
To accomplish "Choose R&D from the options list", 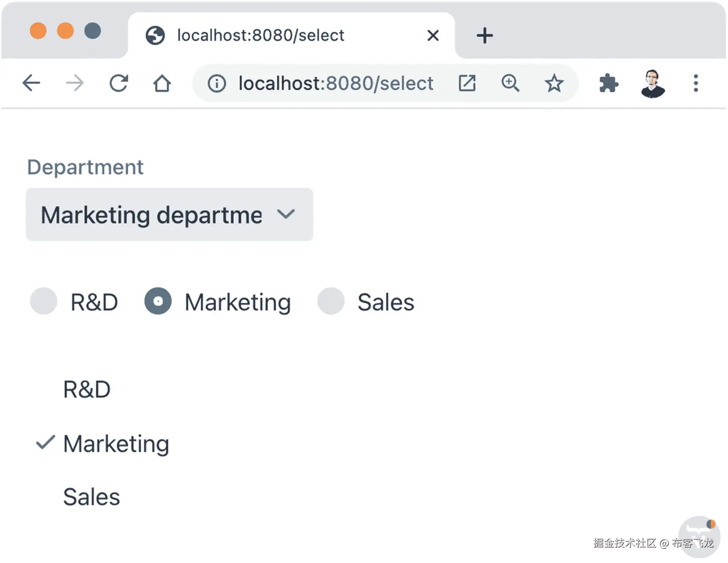I will pyautogui.click(x=87, y=389).
